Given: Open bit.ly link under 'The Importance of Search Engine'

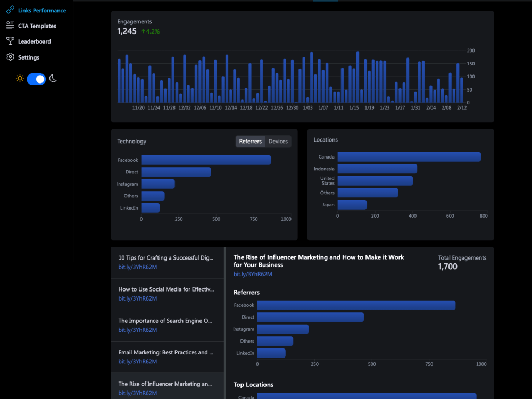Looking at the screenshot, I should (137, 330).
